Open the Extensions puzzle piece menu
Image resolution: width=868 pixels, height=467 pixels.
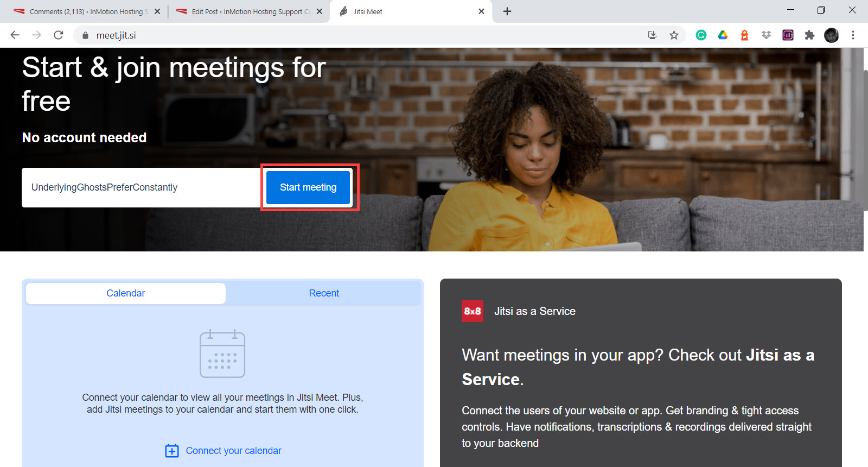(809, 35)
